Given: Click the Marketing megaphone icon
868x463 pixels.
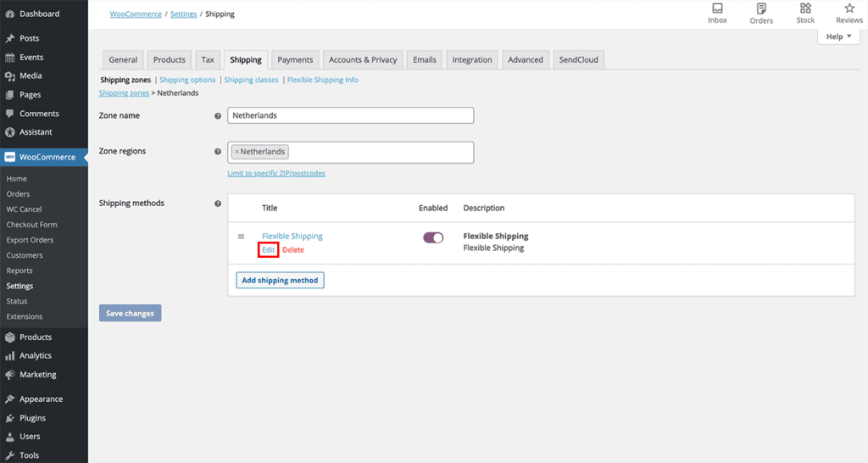Looking at the screenshot, I should point(10,375).
